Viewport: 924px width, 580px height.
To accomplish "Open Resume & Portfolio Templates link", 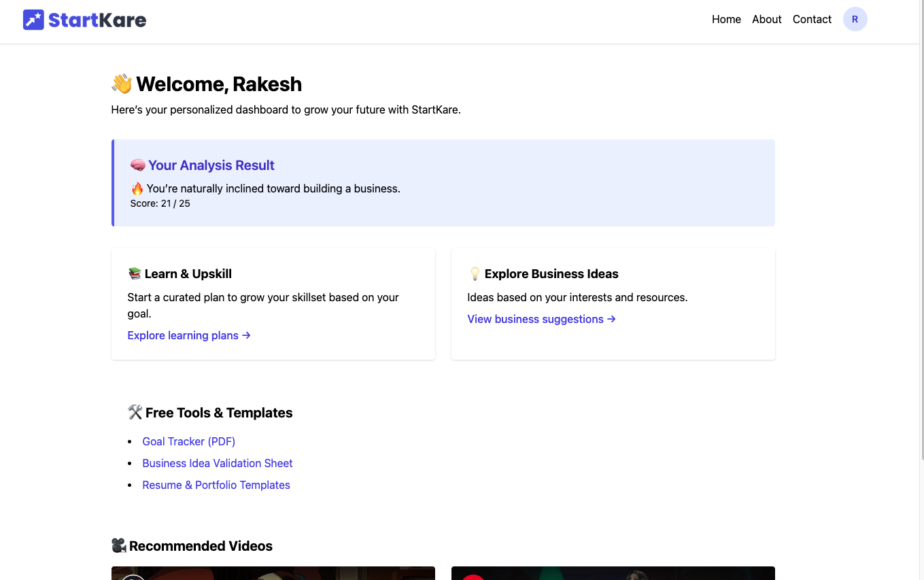I will pos(216,485).
